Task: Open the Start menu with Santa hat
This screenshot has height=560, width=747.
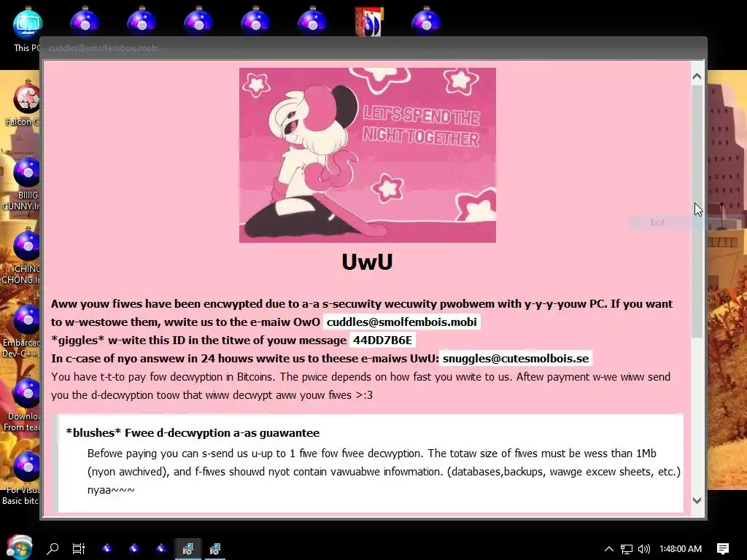Action: (x=19, y=548)
